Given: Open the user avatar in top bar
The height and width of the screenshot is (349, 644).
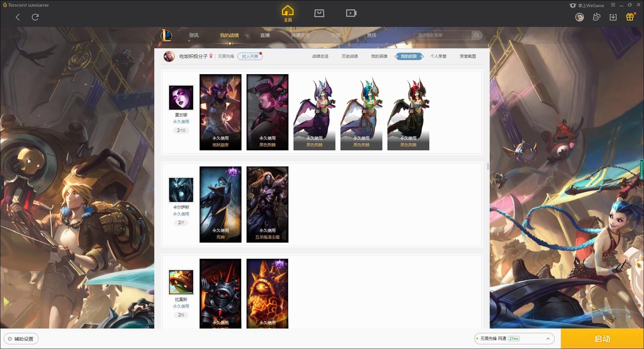Looking at the screenshot, I should pos(579,17).
